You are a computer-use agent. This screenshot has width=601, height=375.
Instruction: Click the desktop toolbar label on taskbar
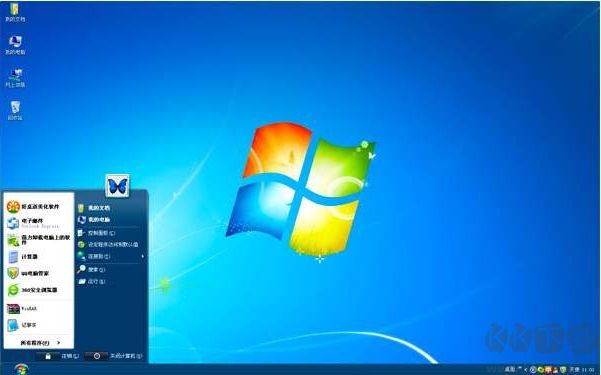(509, 369)
